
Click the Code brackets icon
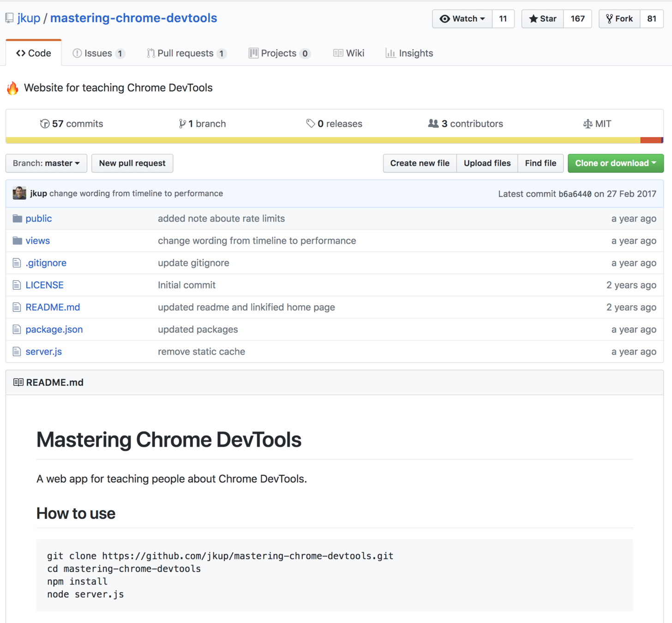tap(21, 53)
